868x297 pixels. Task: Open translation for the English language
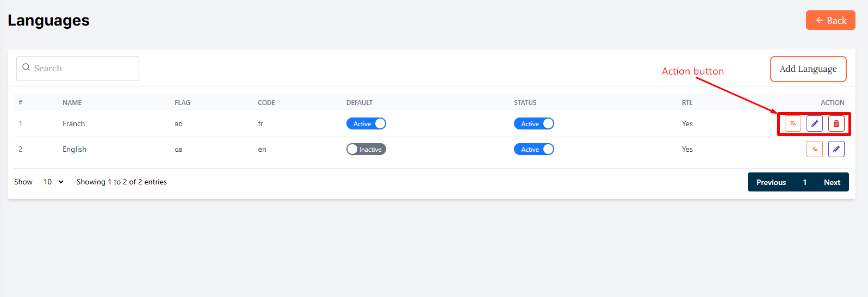pos(814,149)
